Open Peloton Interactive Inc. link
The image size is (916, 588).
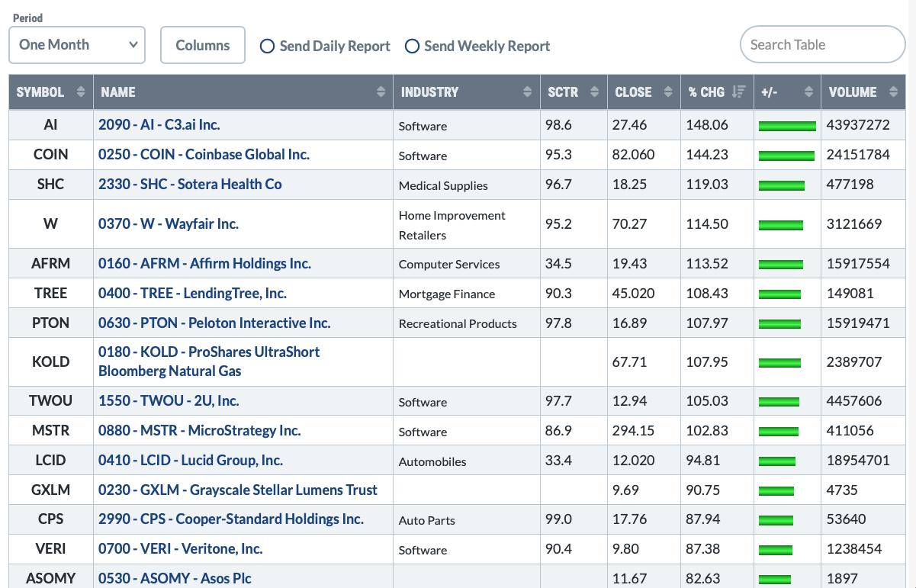click(214, 323)
